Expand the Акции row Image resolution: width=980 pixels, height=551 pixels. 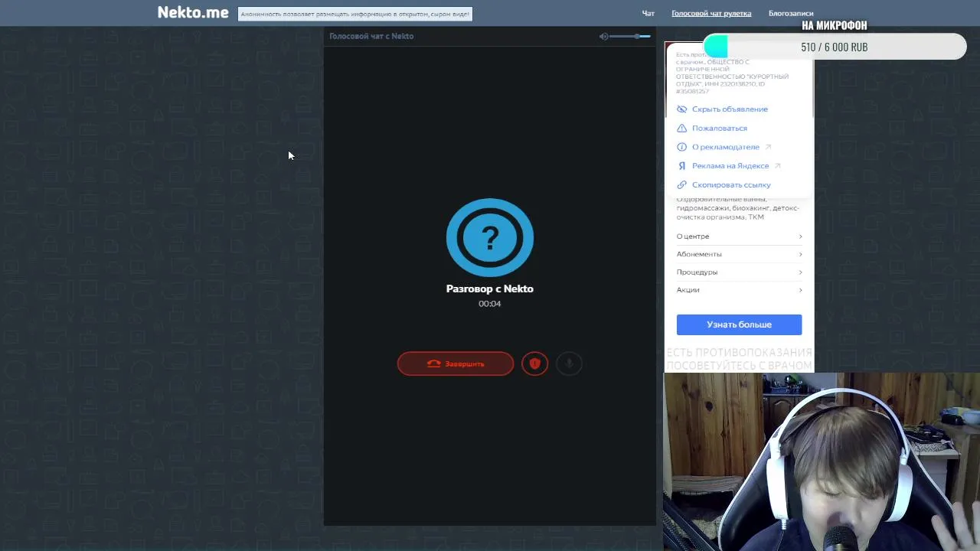(739, 289)
